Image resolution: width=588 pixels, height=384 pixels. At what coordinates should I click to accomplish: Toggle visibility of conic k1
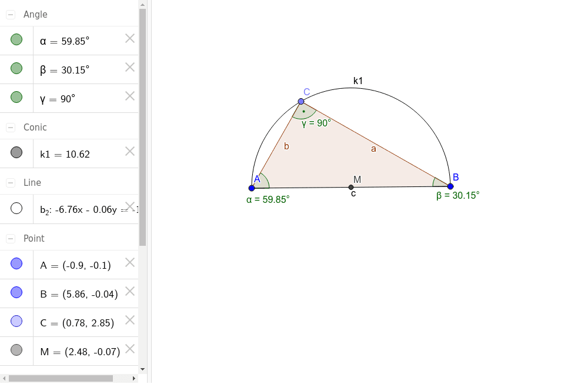pyautogui.click(x=16, y=153)
